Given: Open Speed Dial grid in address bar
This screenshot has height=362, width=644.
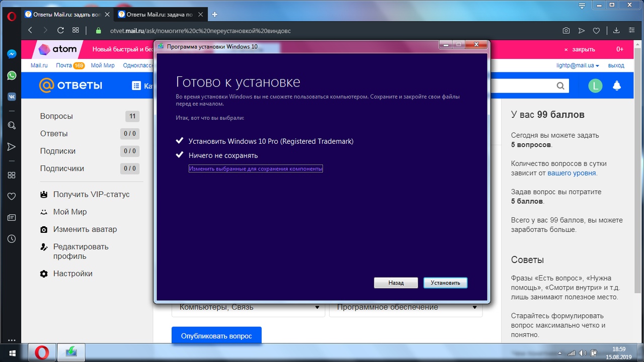Looking at the screenshot, I should (x=76, y=31).
